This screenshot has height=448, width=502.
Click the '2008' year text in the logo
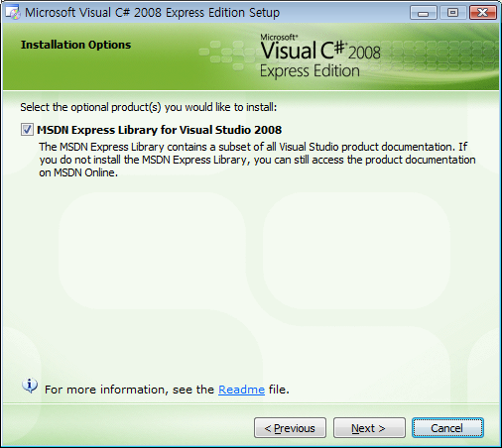click(x=364, y=53)
